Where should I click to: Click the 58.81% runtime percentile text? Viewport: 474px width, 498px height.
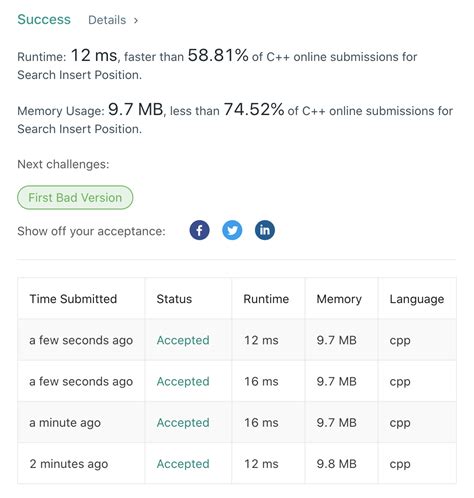tap(218, 55)
